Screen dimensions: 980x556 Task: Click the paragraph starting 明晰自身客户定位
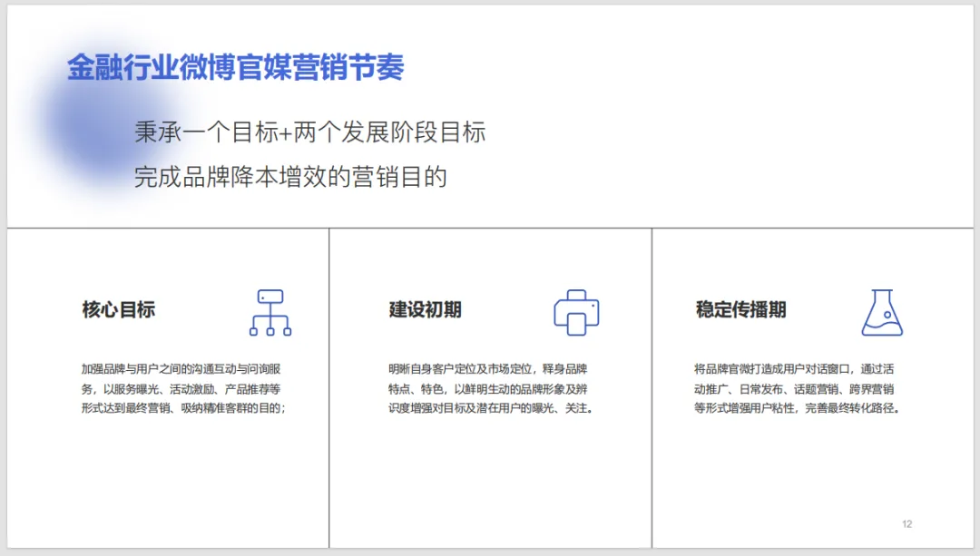tap(491, 388)
